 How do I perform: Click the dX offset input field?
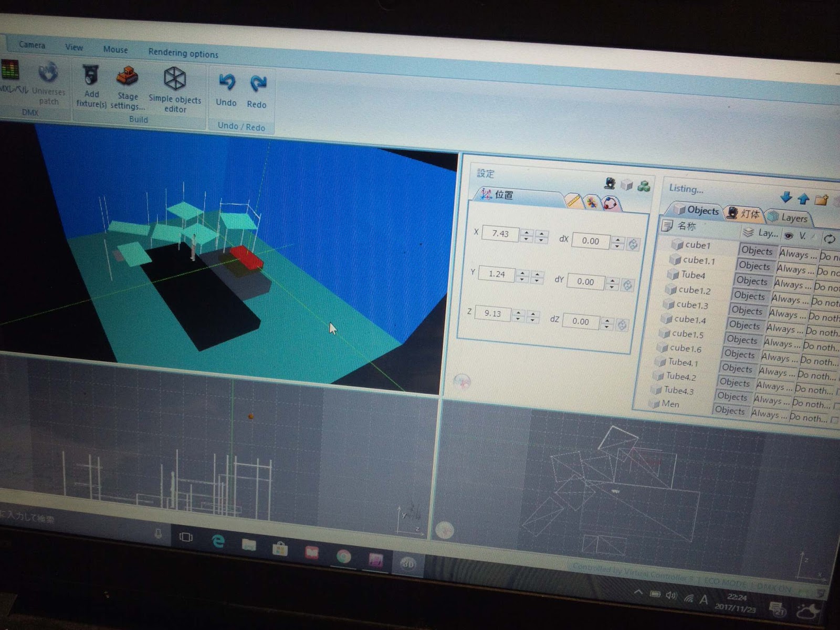tap(591, 241)
